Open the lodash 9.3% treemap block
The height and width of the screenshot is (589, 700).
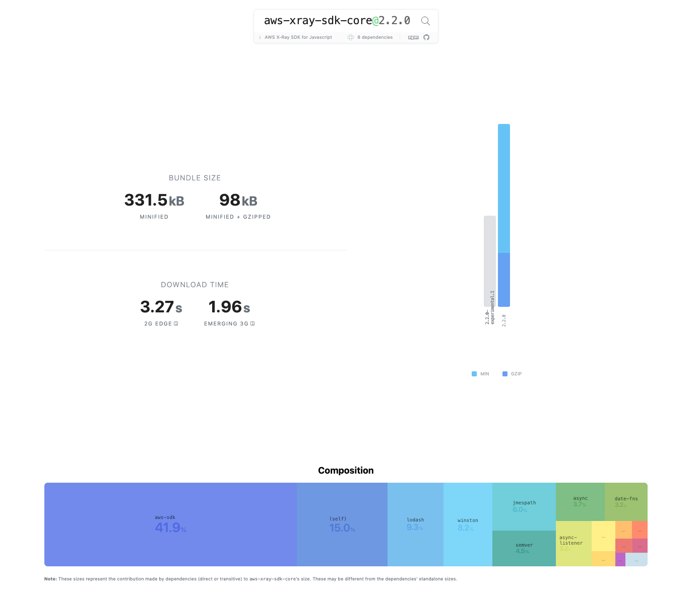click(415, 525)
